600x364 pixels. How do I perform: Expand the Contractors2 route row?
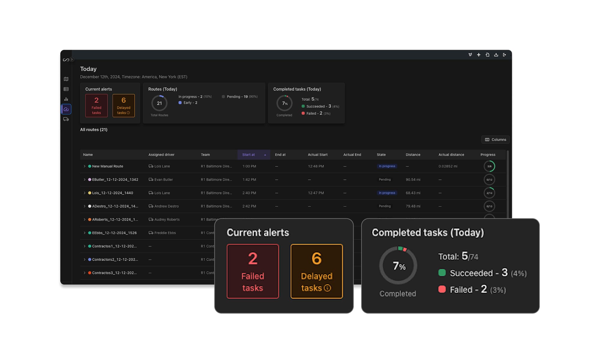85,260
